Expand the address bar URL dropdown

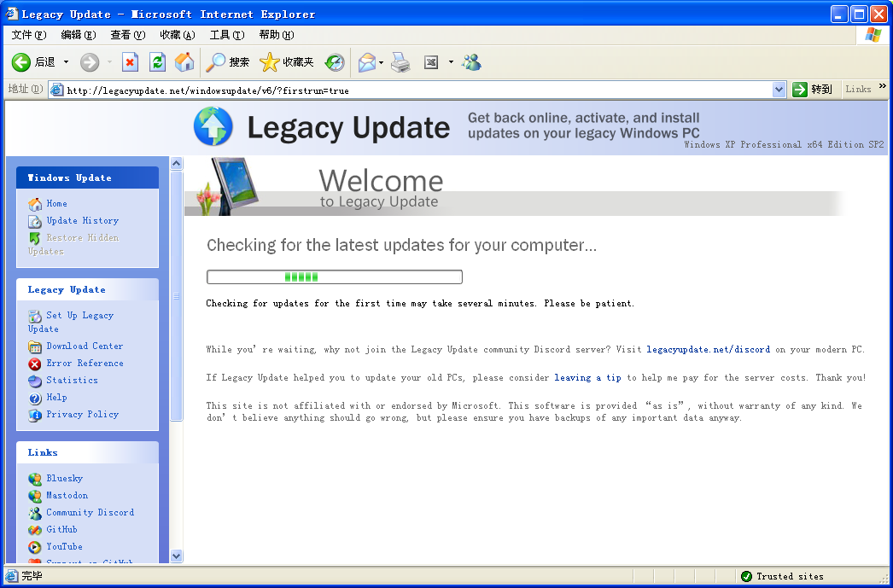pos(779,90)
